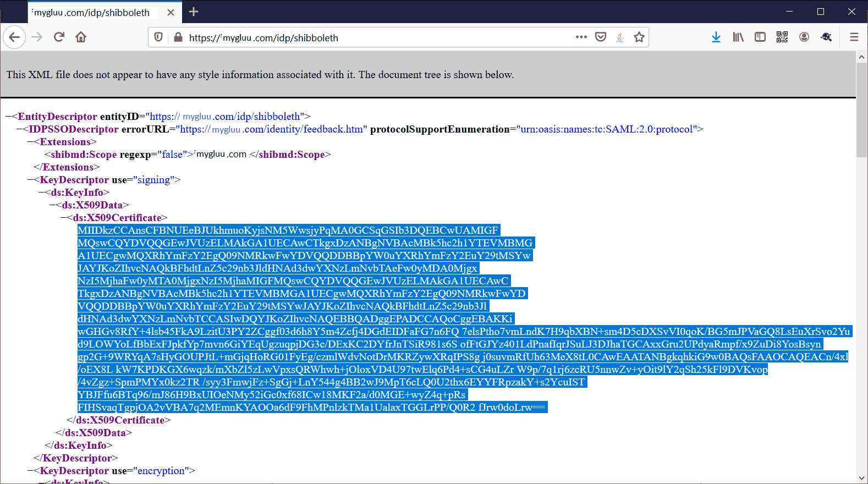This screenshot has width=868, height=484.
Task: Collapse the KeyDescriptor encryption node
Action: 30,471
